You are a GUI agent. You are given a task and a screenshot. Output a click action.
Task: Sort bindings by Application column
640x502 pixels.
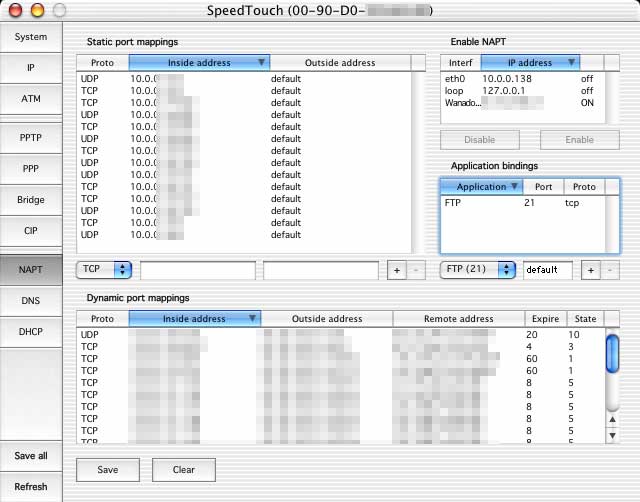pyautogui.click(x=482, y=187)
